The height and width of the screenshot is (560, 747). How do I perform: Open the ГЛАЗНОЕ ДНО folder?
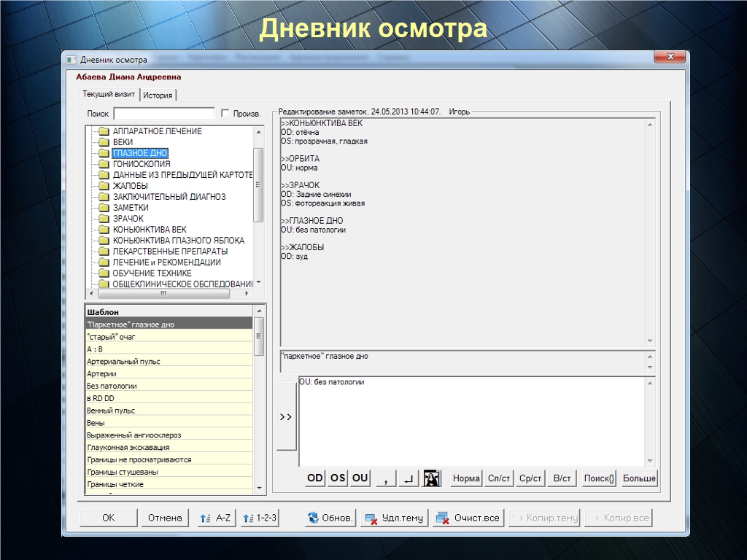pos(140,153)
